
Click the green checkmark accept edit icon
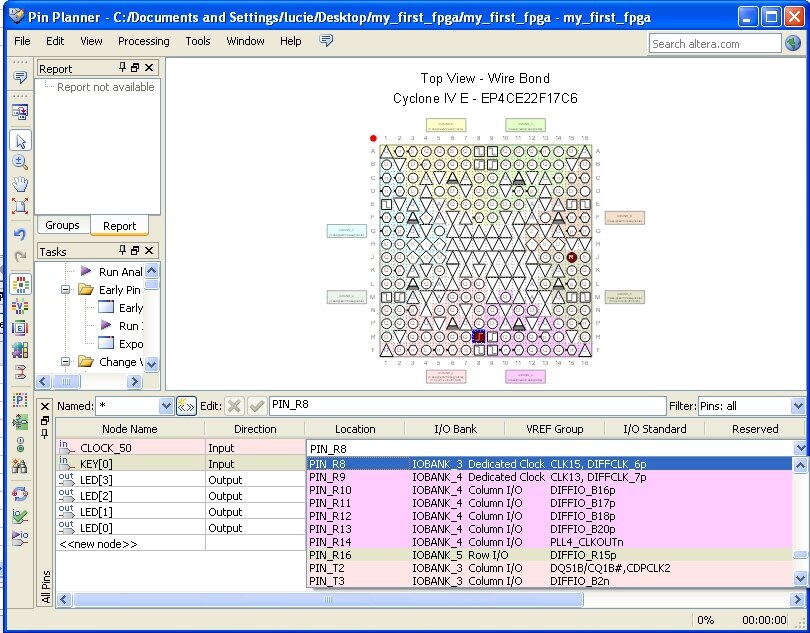[257, 406]
